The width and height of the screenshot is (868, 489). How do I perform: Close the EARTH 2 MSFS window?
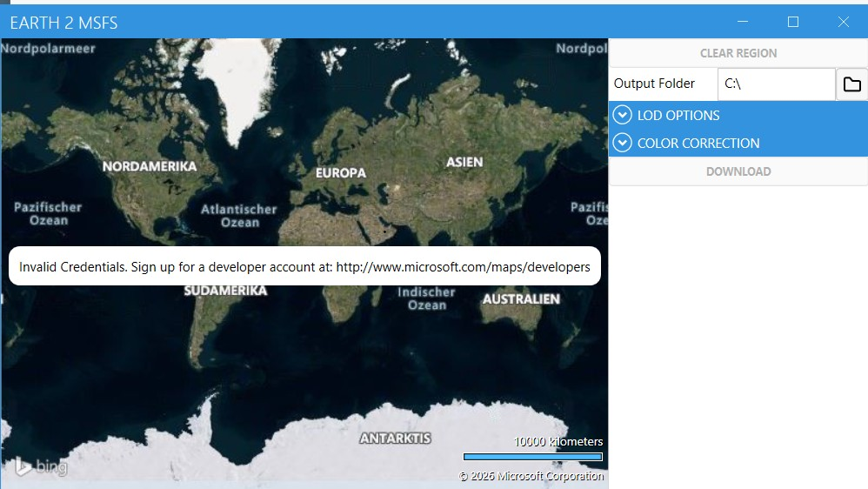coord(843,22)
